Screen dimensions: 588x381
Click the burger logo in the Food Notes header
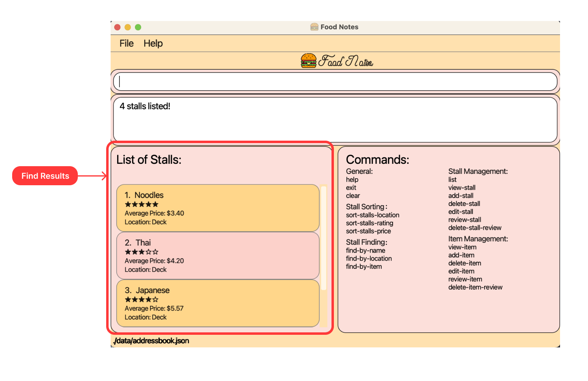(308, 61)
